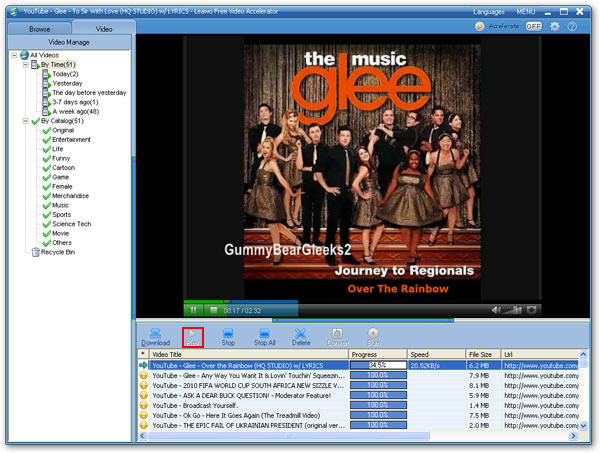Click the horizontal scrollbar left arrow
This screenshot has height=453, width=600.
(143, 436)
